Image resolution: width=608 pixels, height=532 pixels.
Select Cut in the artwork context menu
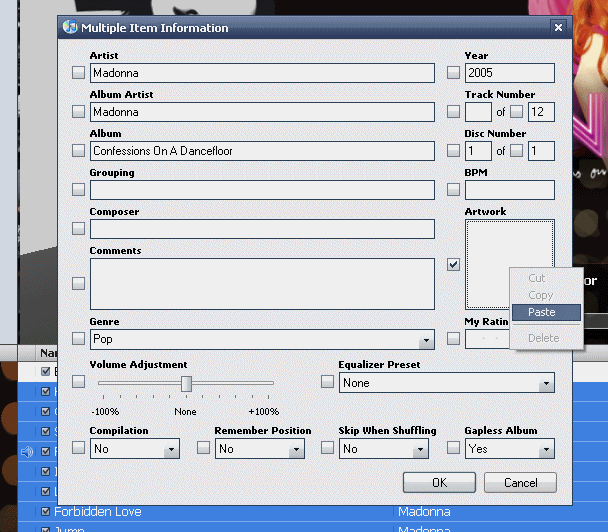[546, 278]
